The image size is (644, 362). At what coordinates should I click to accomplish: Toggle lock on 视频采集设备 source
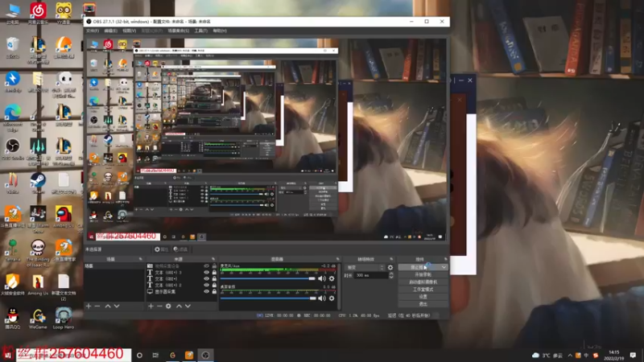pyautogui.click(x=214, y=266)
